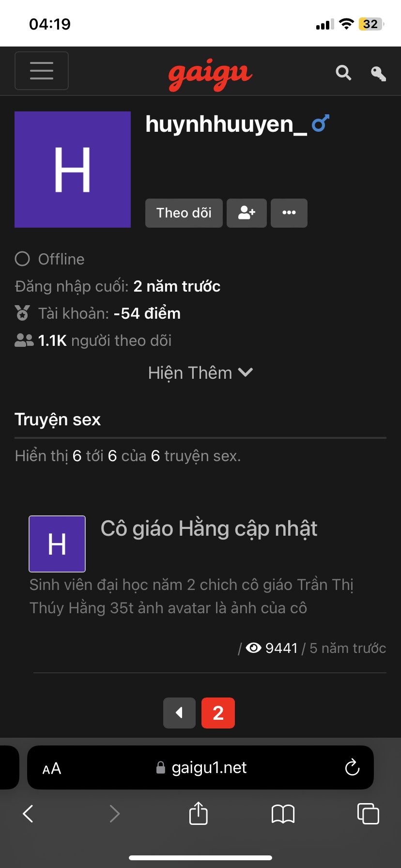This screenshot has height=868, width=401.
Task: Open the hamburger navigation menu
Action: [x=42, y=71]
